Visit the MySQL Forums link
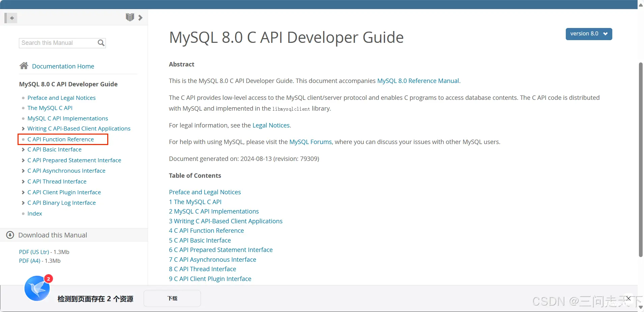Viewport: 644px width, 312px height. point(311,142)
